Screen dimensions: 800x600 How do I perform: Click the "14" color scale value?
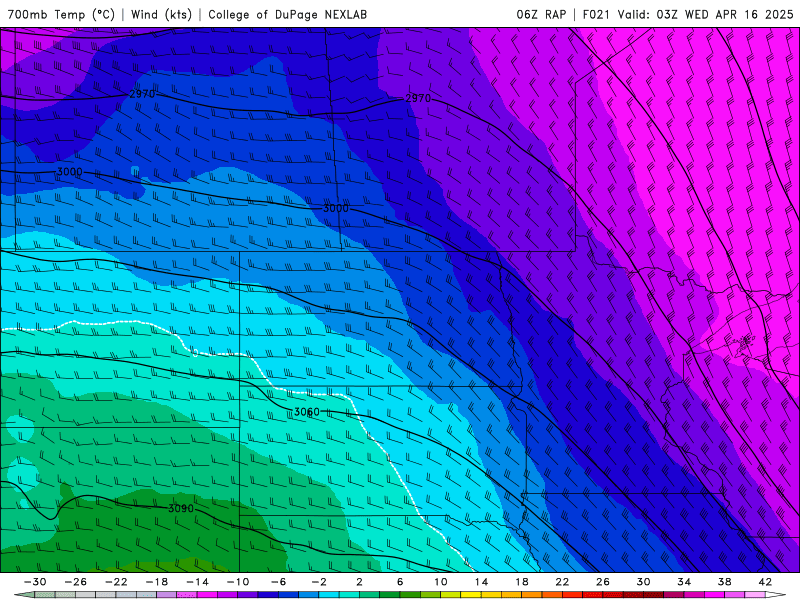[481, 582]
